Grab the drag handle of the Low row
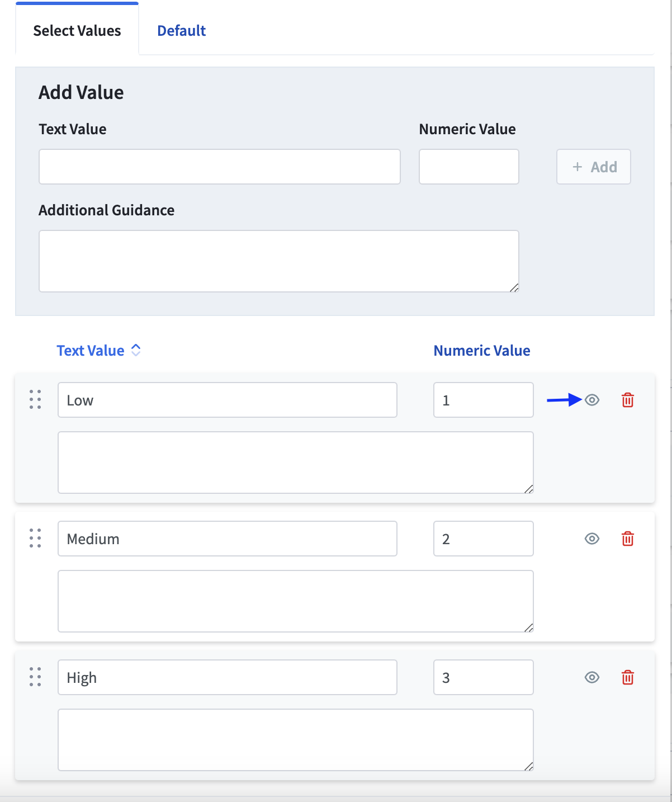Viewport: 672px width, 802px height. coord(35,399)
